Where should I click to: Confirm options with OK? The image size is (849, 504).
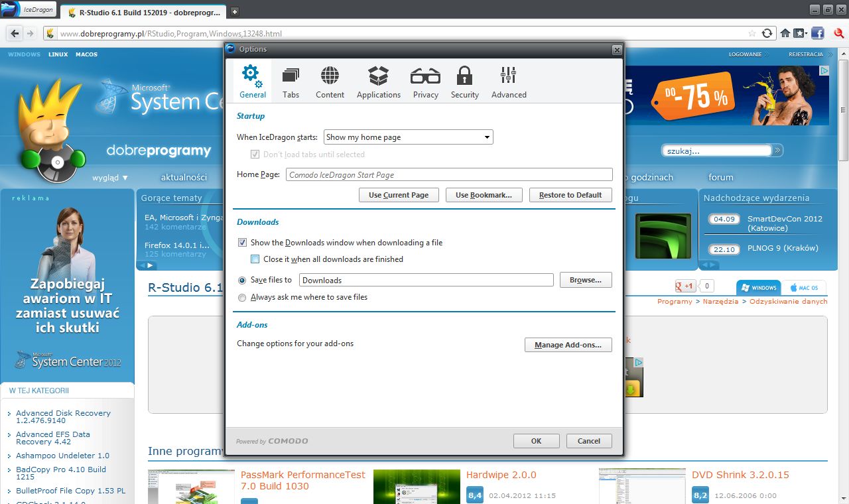(537, 441)
